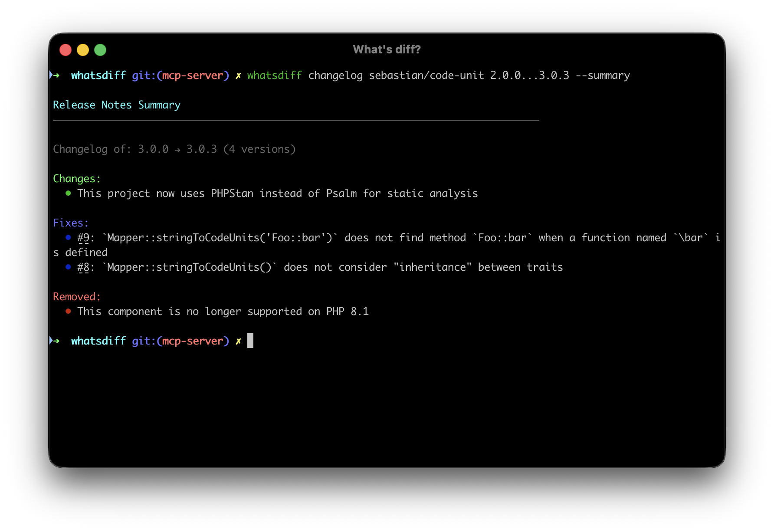Click the blue bullet beside fix #8

point(68,267)
